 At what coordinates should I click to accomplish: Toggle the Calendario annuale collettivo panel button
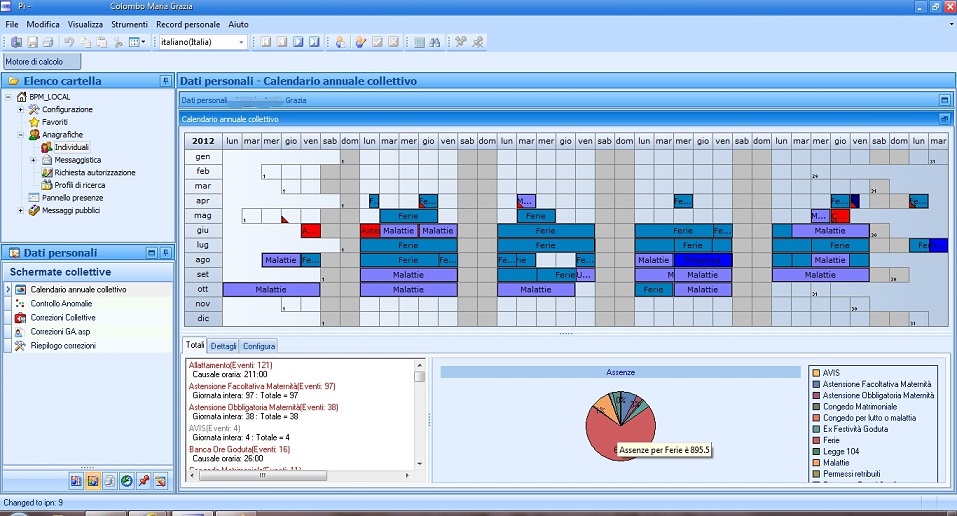coord(944,119)
